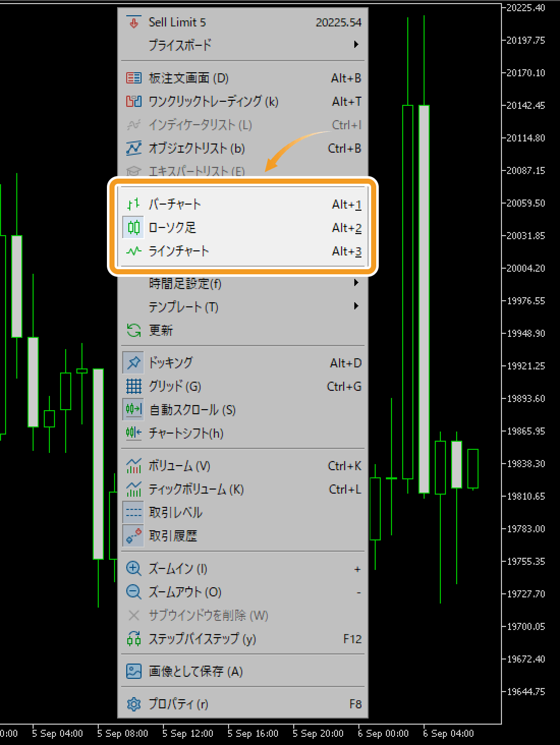Click the Sell Limit red arrow icon
The width and height of the screenshot is (560, 745).
point(134,22)
